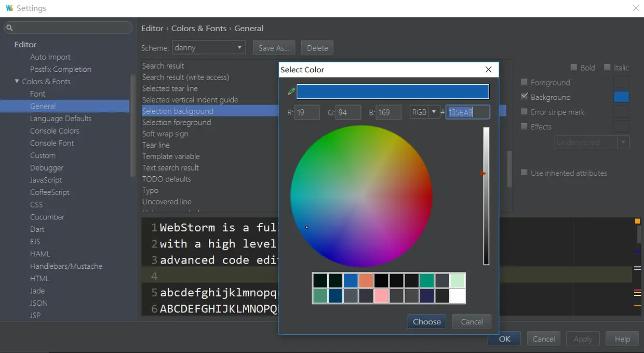Click the Save As... button
The image size is (644, 353).
point(274,48)
